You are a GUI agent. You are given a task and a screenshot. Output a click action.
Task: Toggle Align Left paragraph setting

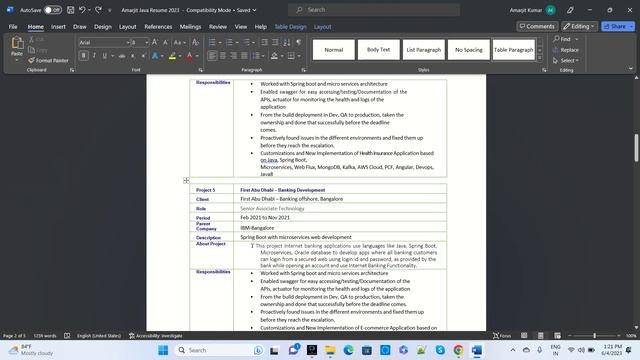click(x=212, y=56)
